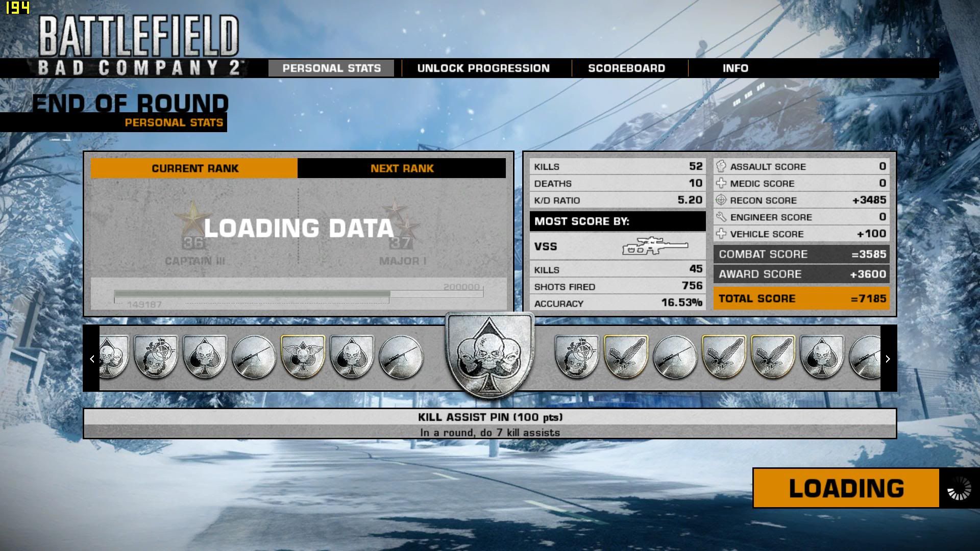Open the Personal Stats tab
This screenshot has width=980, height=551.
331,68
